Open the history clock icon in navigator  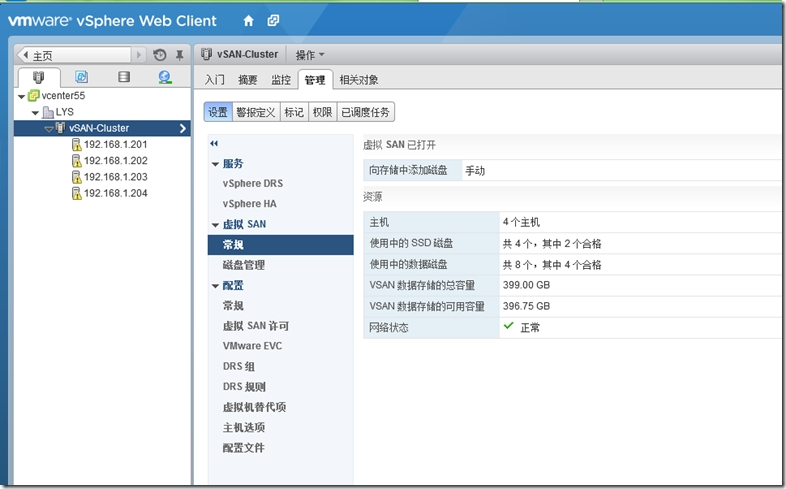[x=160, y=55]
